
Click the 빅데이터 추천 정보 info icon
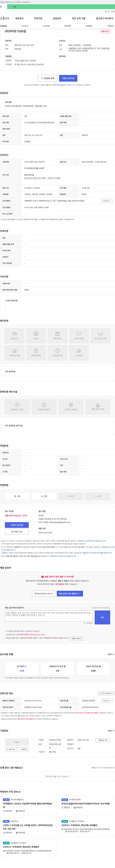click(x=19, y=792)
